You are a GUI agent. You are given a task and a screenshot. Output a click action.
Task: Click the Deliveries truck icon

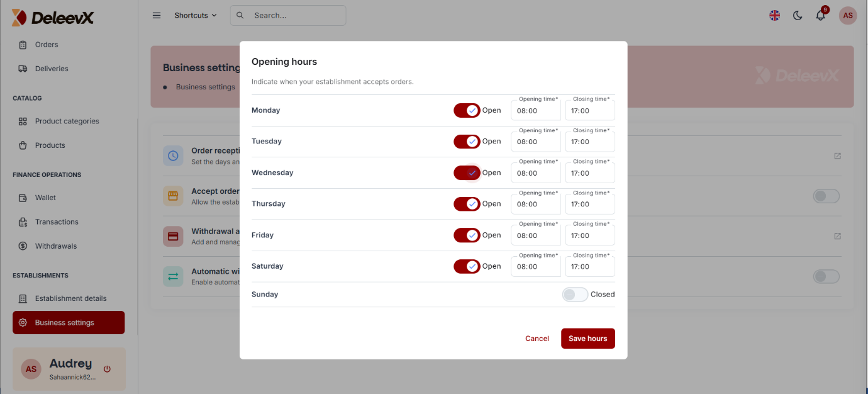[x=23, y=69]
